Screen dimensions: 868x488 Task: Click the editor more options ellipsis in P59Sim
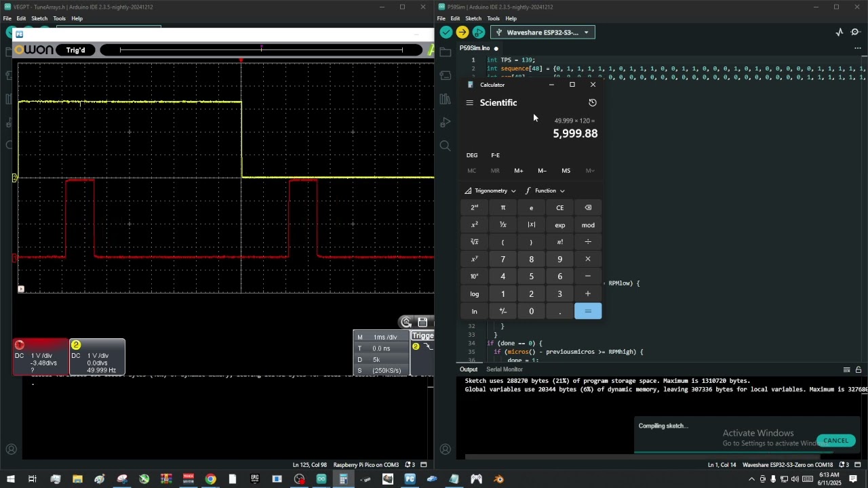click(857, 48)
